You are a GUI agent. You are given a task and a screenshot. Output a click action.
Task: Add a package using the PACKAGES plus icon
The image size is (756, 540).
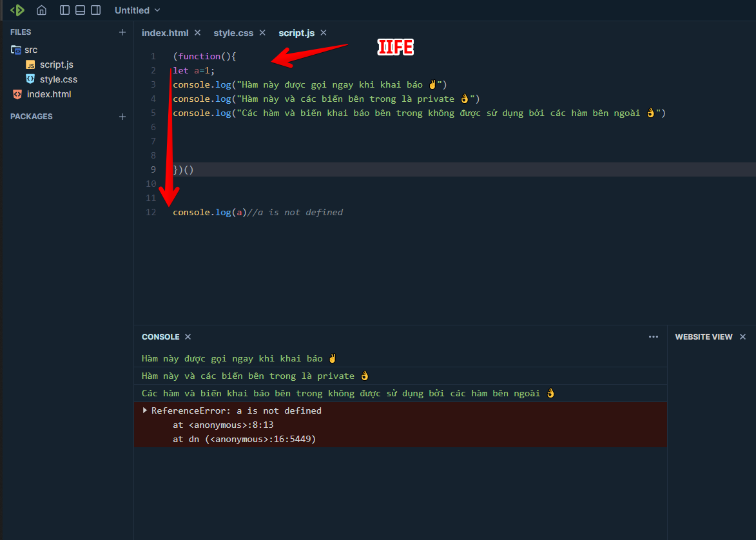click(122, 117)
